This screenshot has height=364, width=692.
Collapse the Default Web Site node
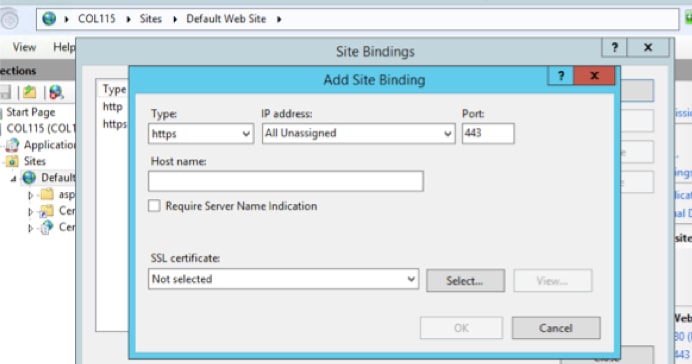pos(14,179)
